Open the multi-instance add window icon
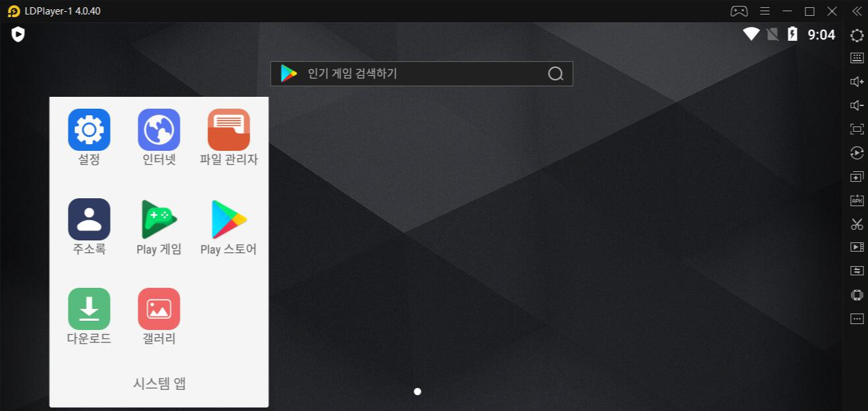The height and width of the screenshot is (411, 868). click(x=857, y=177)
